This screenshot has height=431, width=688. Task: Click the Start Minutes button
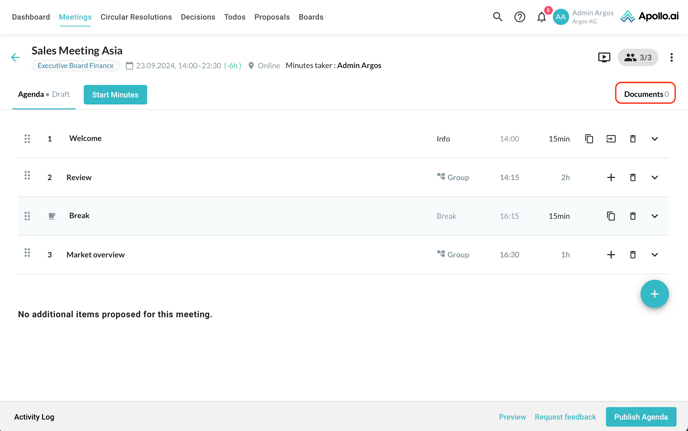[x=115, y=95]
